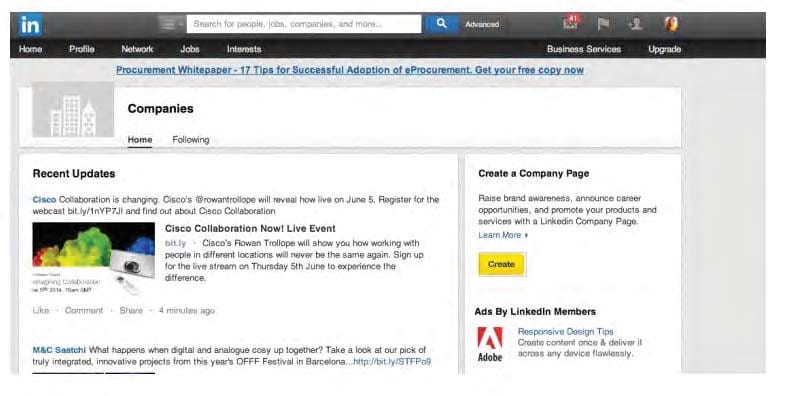
Task: Open Advanced search link
Action: [x=482, y=24]
